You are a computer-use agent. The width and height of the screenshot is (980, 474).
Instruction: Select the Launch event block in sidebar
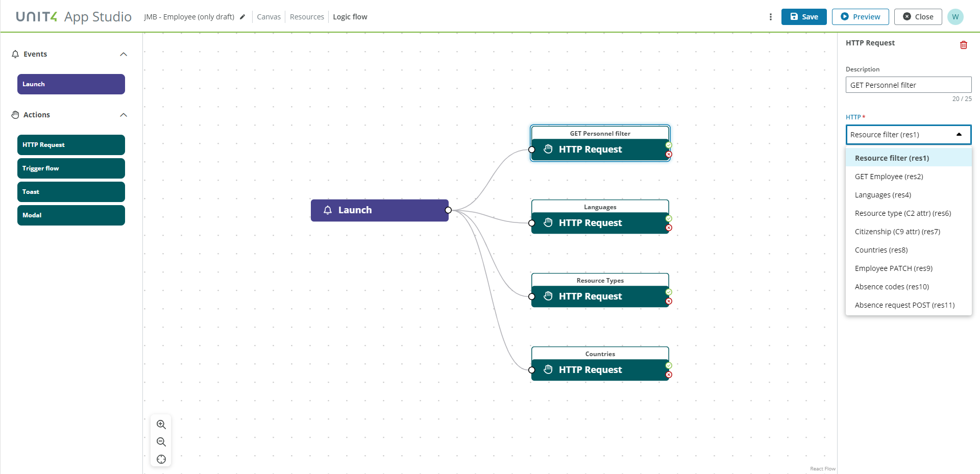pos(71,84)
